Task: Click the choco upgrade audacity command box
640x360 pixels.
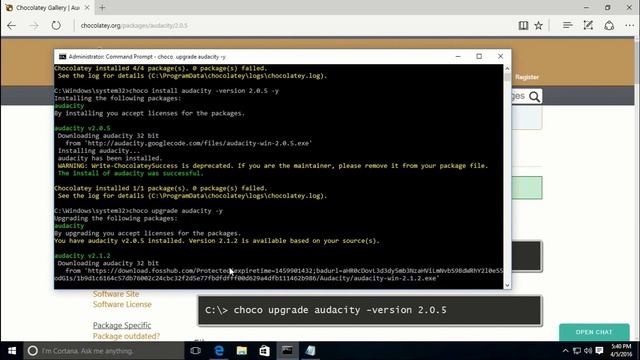Action: pyautogui.click(x=370, y=310)
